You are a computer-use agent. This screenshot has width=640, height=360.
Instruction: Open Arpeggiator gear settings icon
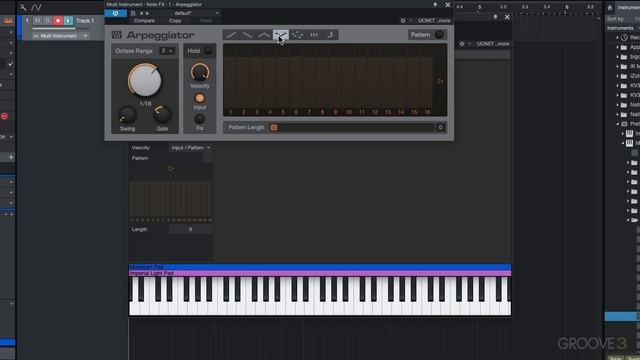tap(403, 20)
